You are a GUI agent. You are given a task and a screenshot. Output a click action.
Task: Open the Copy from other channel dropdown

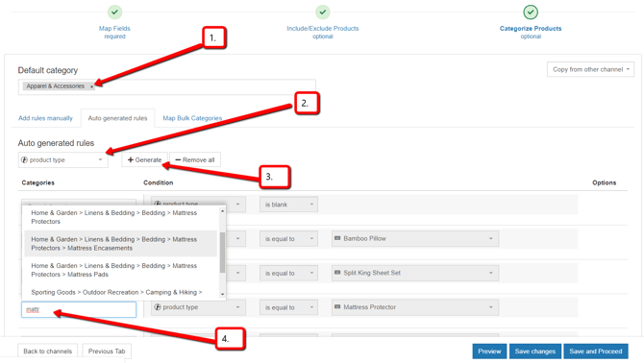pyautogui.click(x=590, y=69)
